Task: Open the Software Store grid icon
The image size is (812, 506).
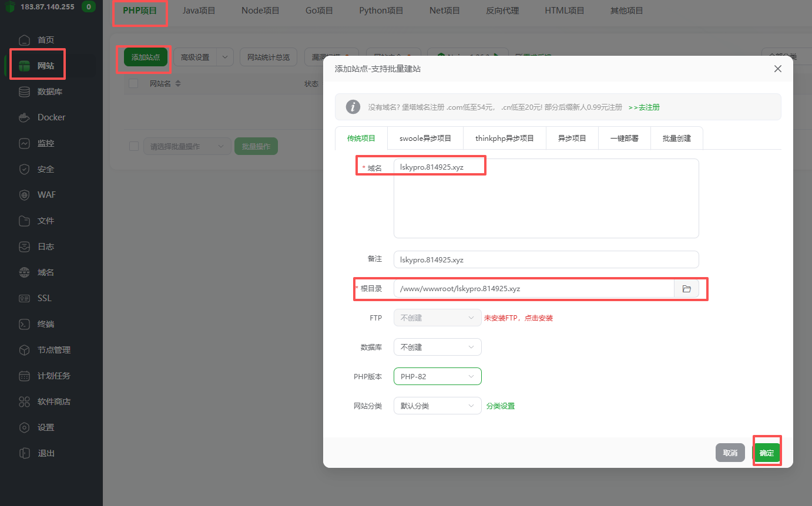Action: pyautogui.click(x=24, y=402)
